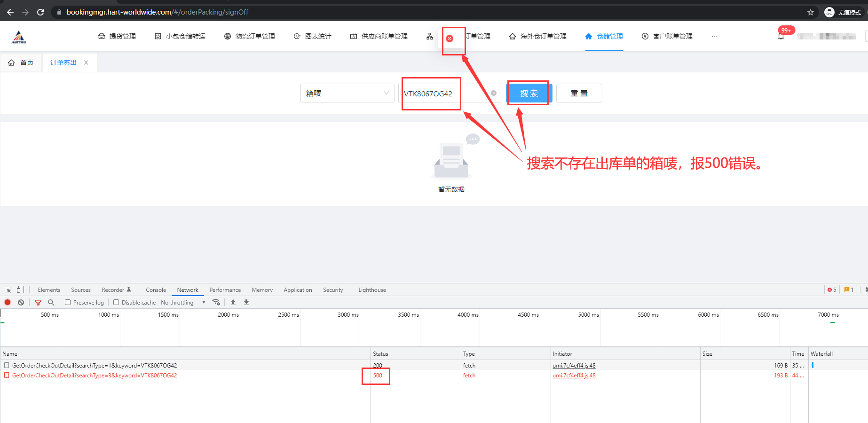Toggle the network filter funnel icon
The image size is (868, 423).
[x=38, y=302]
